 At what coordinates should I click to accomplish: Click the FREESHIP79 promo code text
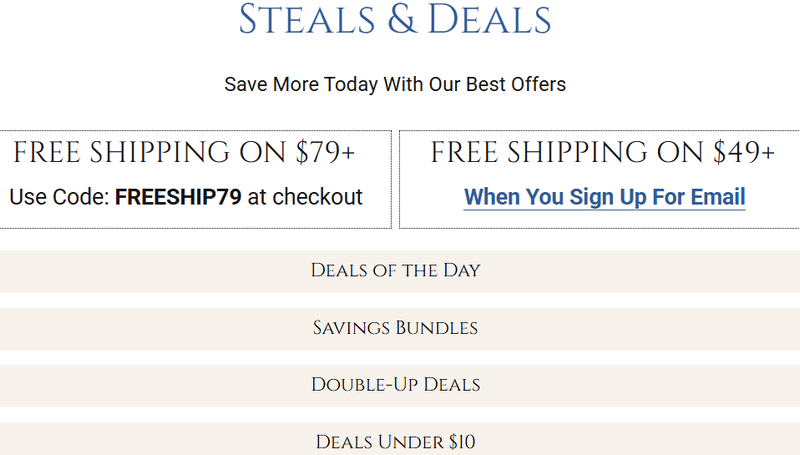tap(178, 196)
